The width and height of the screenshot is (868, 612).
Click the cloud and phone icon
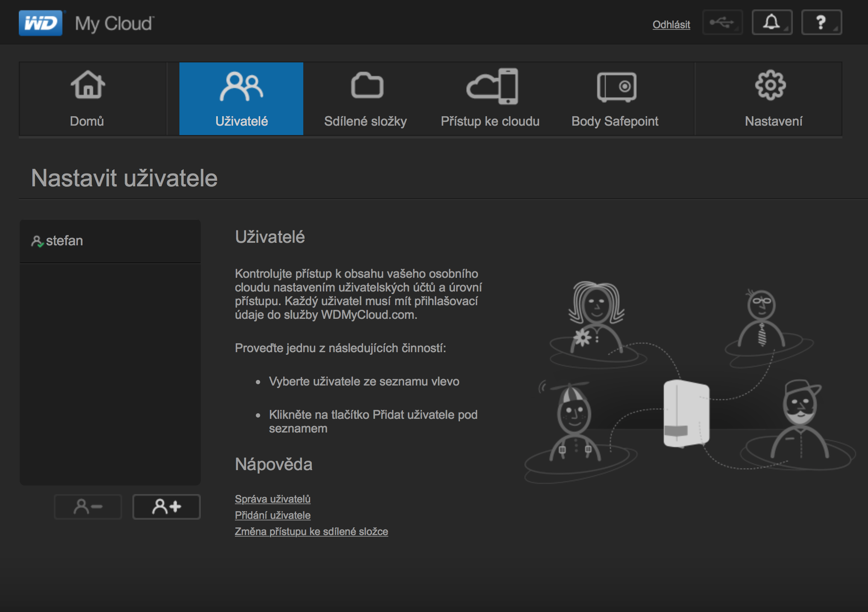pos(492,86)
